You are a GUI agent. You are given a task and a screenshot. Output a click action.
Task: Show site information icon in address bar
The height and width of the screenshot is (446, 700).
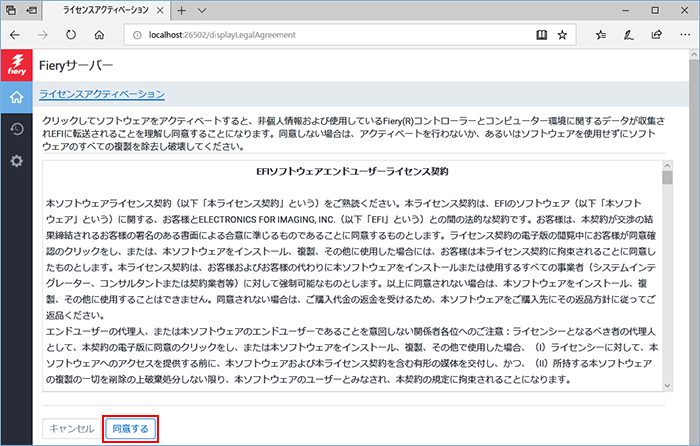138,35
